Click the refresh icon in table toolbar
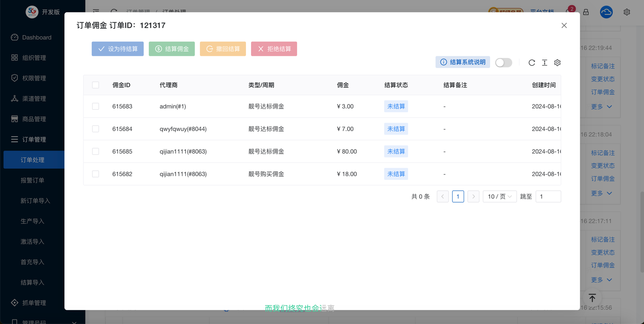Viewport: 644px width, 324px height. [531, 63]
